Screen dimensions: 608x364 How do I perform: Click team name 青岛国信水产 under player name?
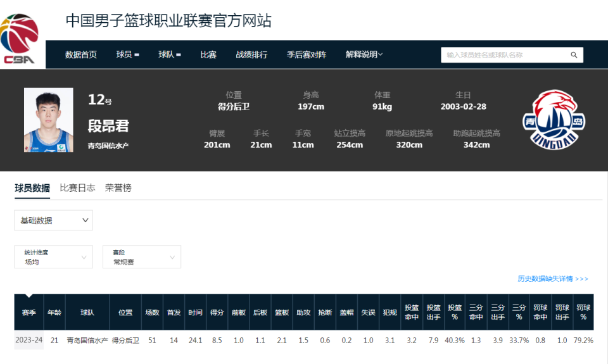[x=108, y=146]
